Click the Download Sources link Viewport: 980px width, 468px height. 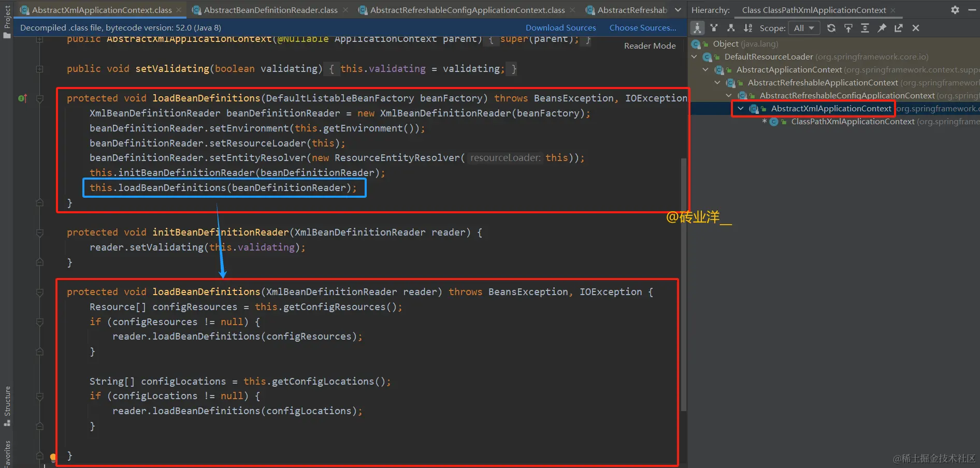click(560, 28)
